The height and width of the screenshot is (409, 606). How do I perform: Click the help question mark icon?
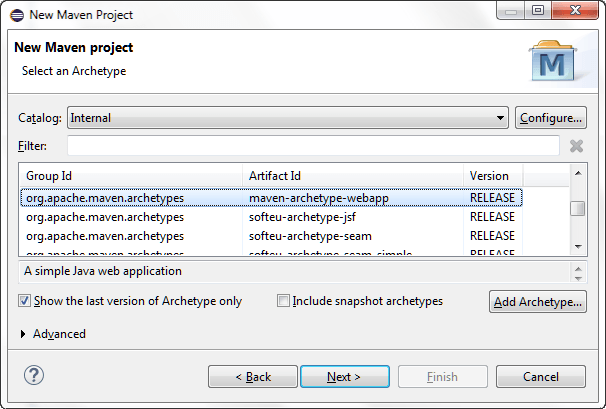tap(34, 375)
